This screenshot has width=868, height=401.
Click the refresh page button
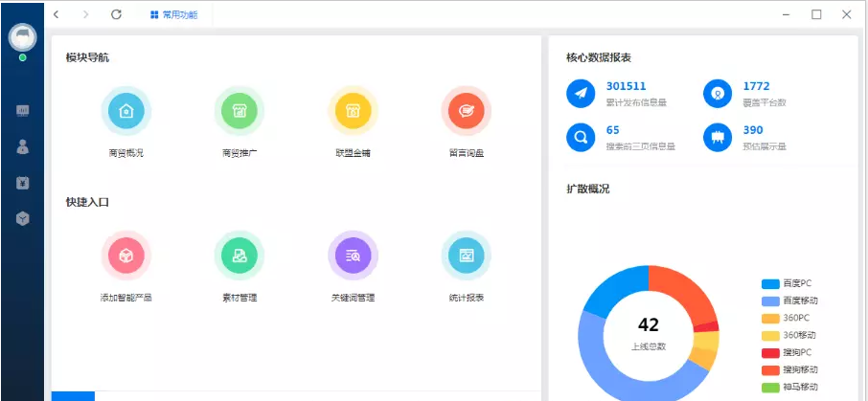[x=116, y=14]
